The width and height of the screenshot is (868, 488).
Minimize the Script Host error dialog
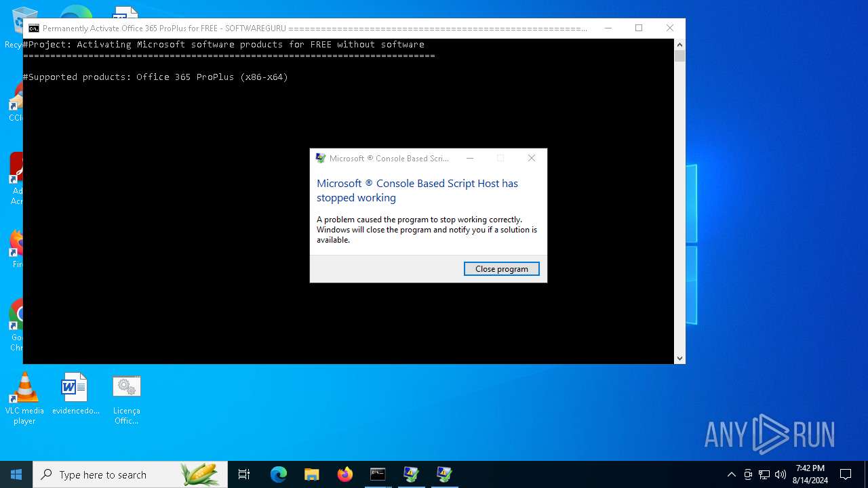coord(470,158)
